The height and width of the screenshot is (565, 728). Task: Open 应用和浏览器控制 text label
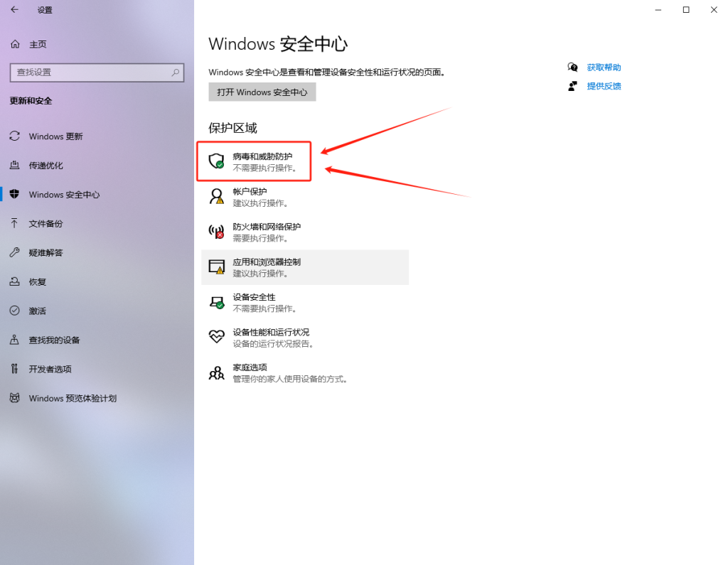267,262
